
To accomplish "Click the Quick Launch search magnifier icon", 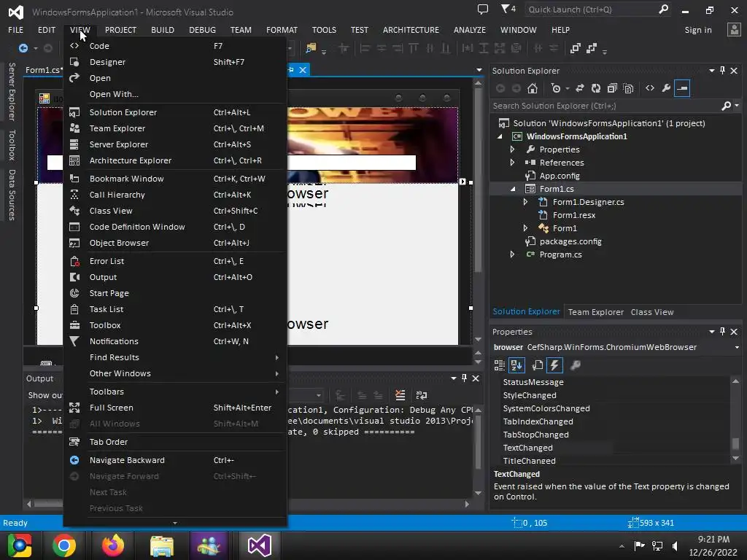I will (x=663, y=9).
